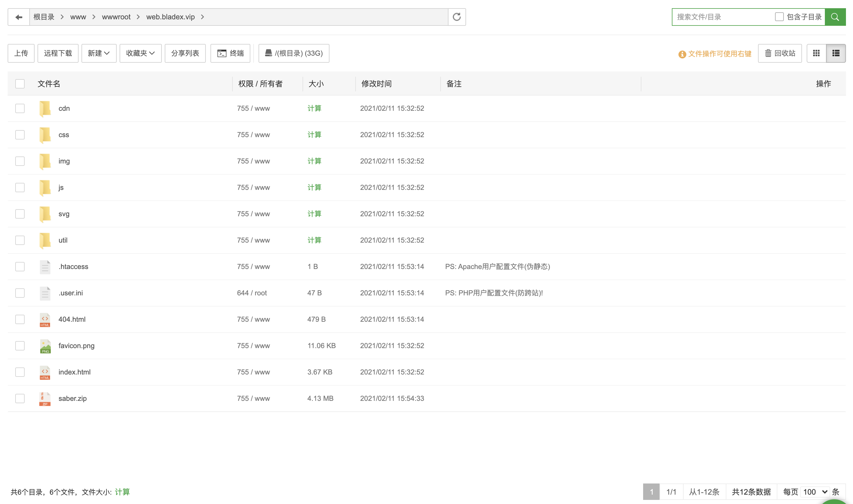Open the /(根目录) (33G) disk button
The width and height of the screenshot is (853, 504).
click(293, 53)
